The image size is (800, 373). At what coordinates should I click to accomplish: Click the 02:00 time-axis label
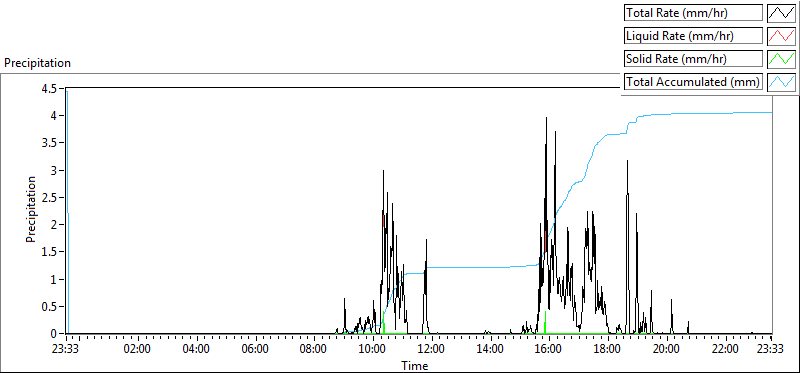(x=138, y=350)
